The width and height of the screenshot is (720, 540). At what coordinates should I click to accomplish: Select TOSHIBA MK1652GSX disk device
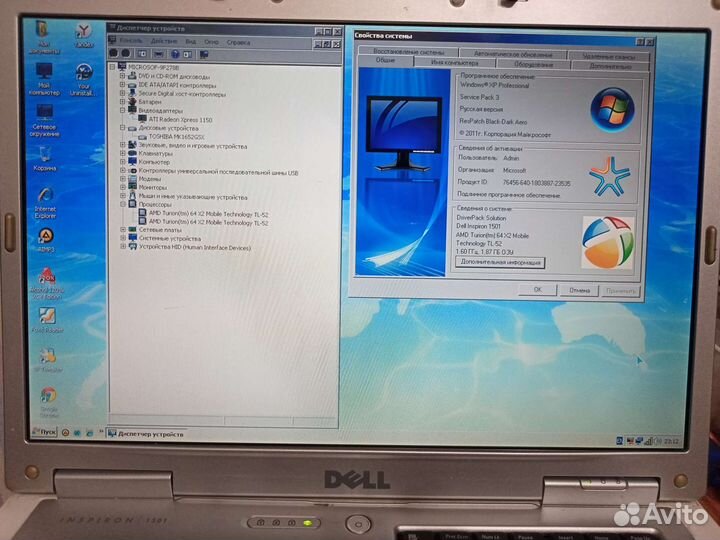click(176, 137)
